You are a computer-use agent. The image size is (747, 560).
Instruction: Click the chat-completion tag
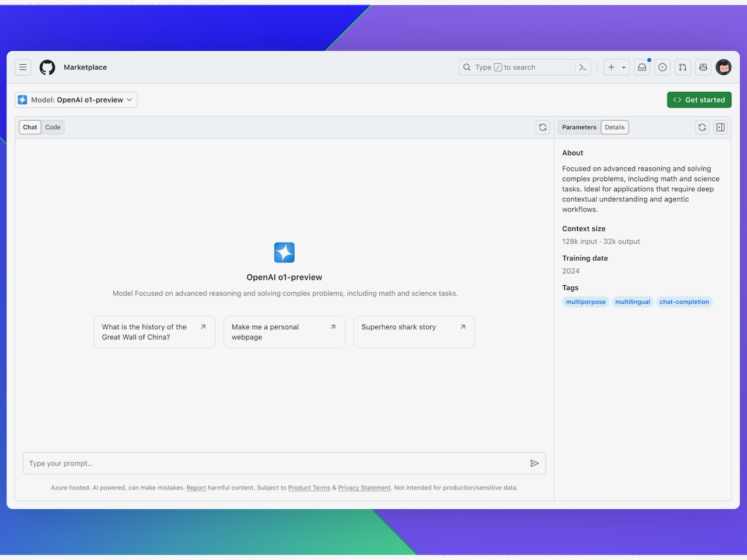point(684,302)
